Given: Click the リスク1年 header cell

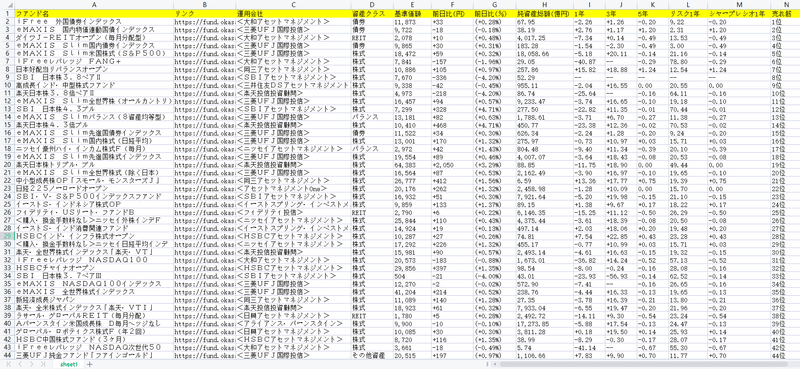Looking at the screenshot, I should pyautogui.click(x=688, y=13).
